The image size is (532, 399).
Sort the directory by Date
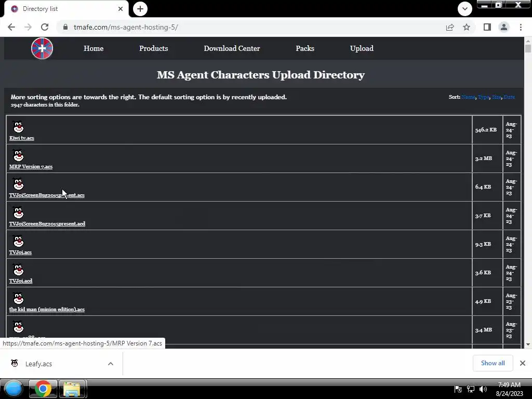click(x=509, y=97)
